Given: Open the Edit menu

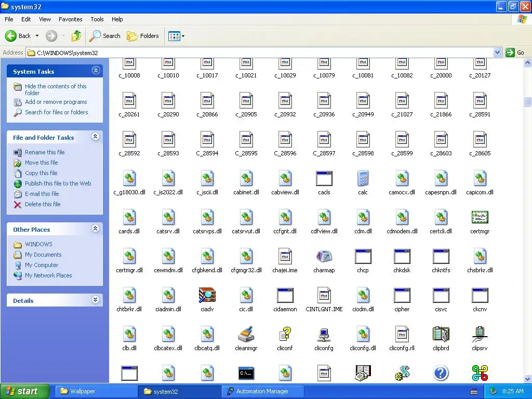Looking at the screenshot, I should click(x=26, y=19).
